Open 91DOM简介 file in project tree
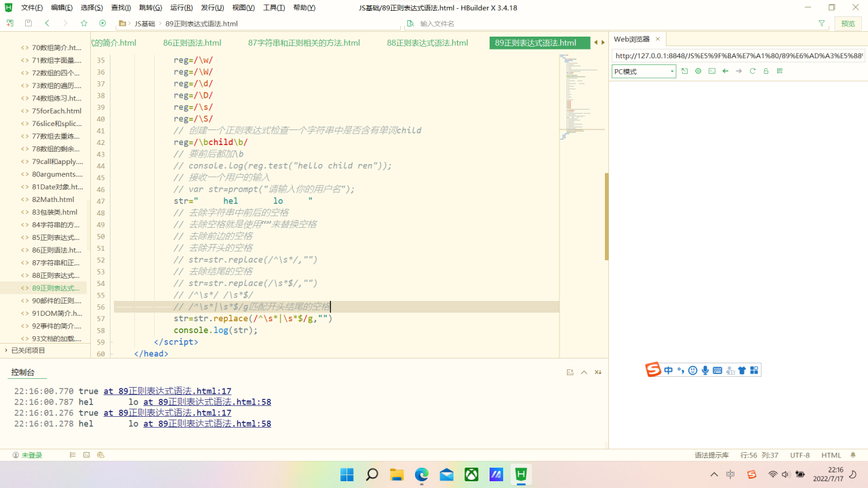 (x=57, y=314)
